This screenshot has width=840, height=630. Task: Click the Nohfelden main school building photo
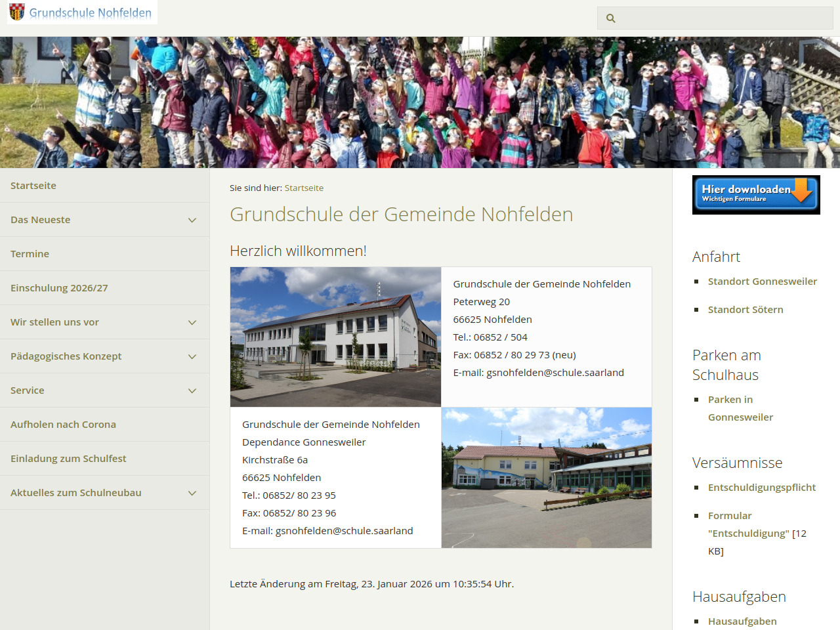[335, 337]
